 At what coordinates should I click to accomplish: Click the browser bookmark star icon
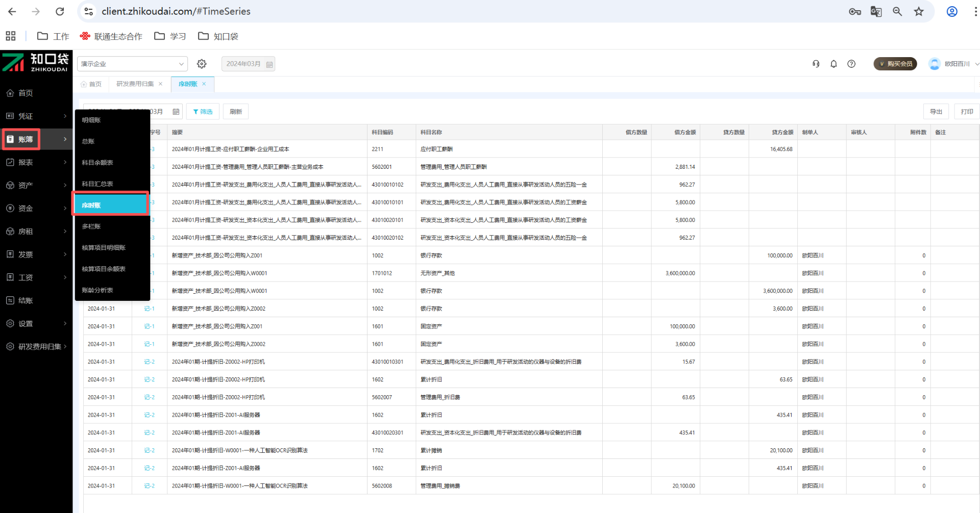point(919,11)
